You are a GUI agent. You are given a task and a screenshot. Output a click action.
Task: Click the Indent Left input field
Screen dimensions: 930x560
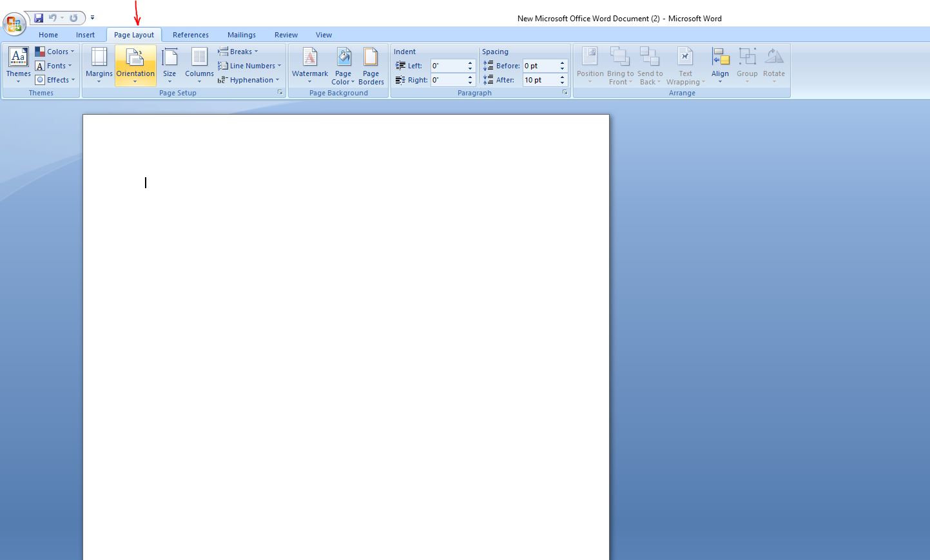pos(447,66)
